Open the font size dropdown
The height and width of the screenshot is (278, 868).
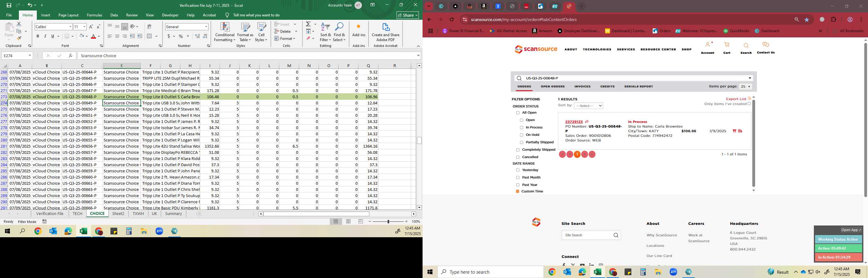click(x=84, y=27)
